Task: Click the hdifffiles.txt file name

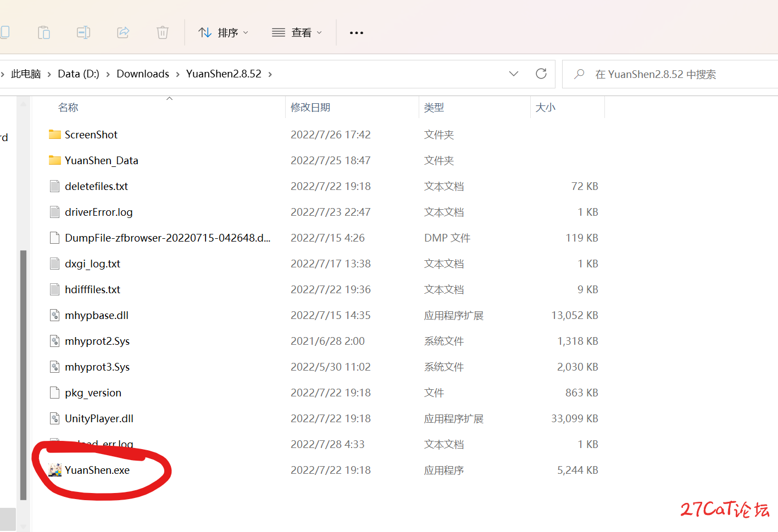Action: [x=93, y=289]
